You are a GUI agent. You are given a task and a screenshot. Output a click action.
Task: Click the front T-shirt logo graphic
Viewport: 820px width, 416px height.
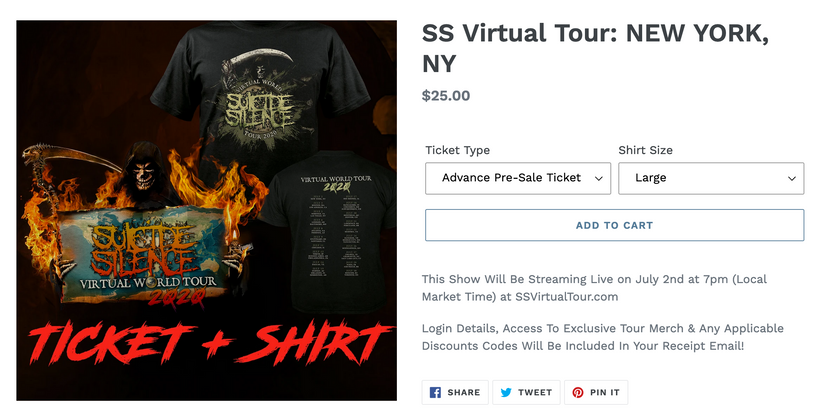click(258, 110)
